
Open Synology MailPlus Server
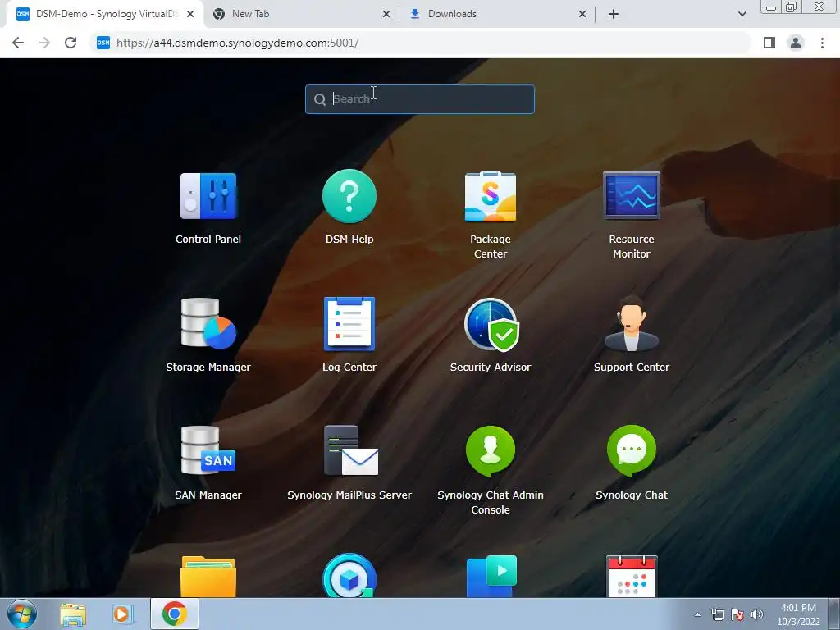[349, 451]
